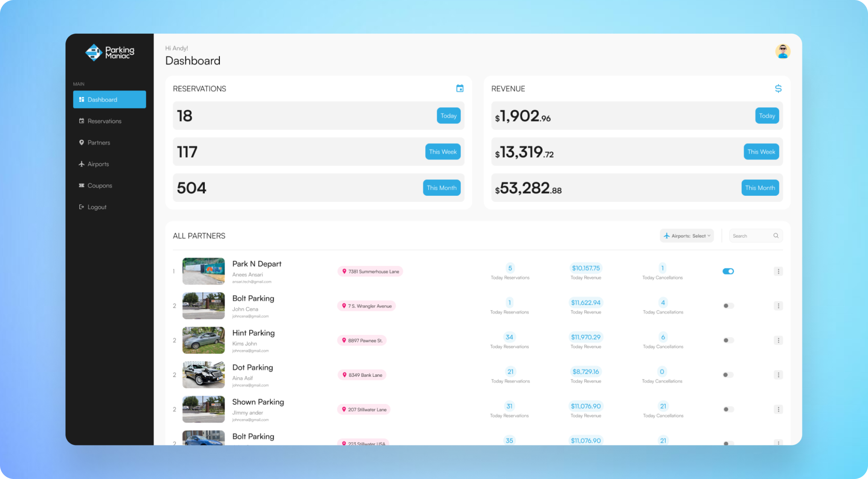The height and width of the screenshot is (479, 868).
Task: Open options menu for Bolt Parking John Cena
Action: (x=778, y=306)
